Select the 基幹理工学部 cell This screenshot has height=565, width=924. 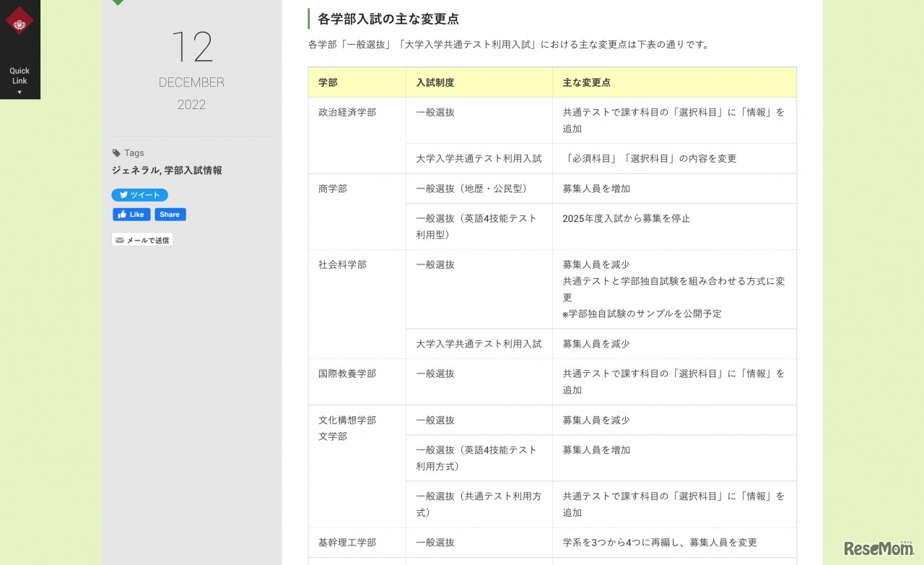click(357, 543)
